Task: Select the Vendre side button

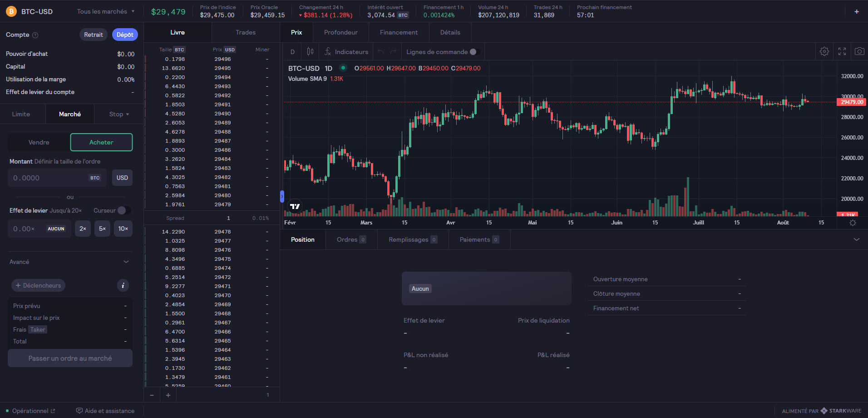Action: [x=39, y=142]
